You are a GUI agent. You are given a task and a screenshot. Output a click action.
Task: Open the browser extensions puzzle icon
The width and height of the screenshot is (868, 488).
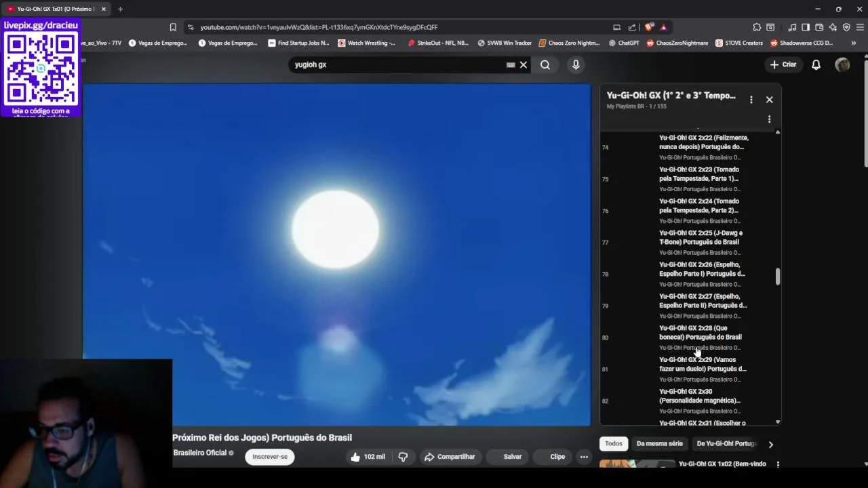[757, 27]
